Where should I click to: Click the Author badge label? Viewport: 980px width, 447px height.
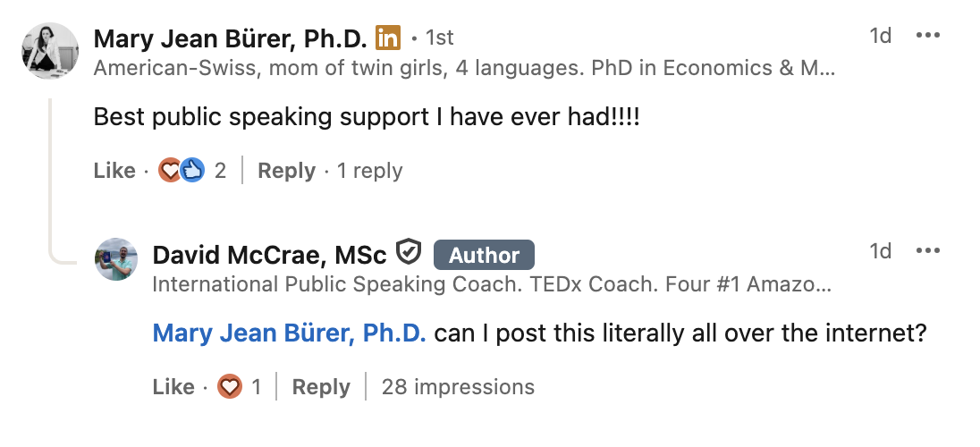(x=484, y=255)
